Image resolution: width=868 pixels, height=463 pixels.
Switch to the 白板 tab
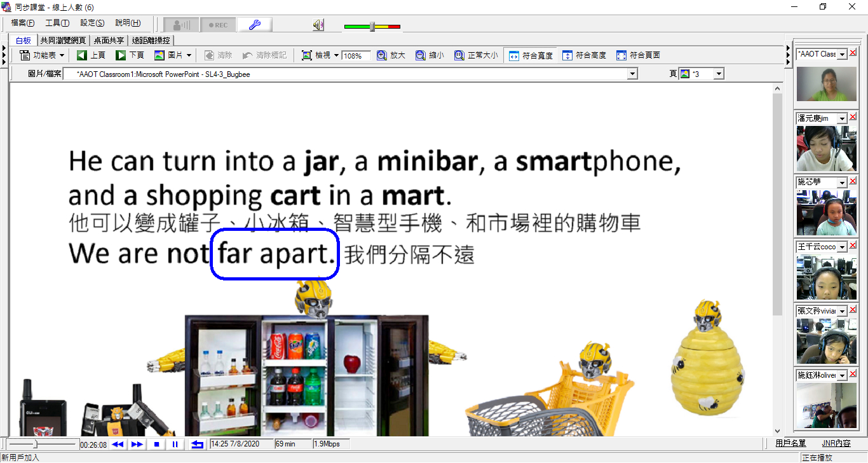point(24,40)
